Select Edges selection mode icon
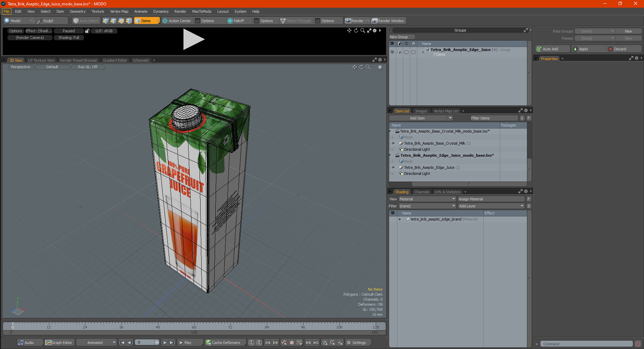The width and height of the screenshot is (644, 349). click(x=113, y=21)
